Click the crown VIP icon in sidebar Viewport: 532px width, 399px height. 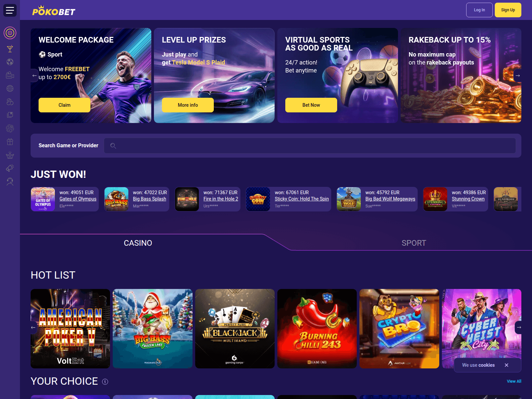click(10, 155)
